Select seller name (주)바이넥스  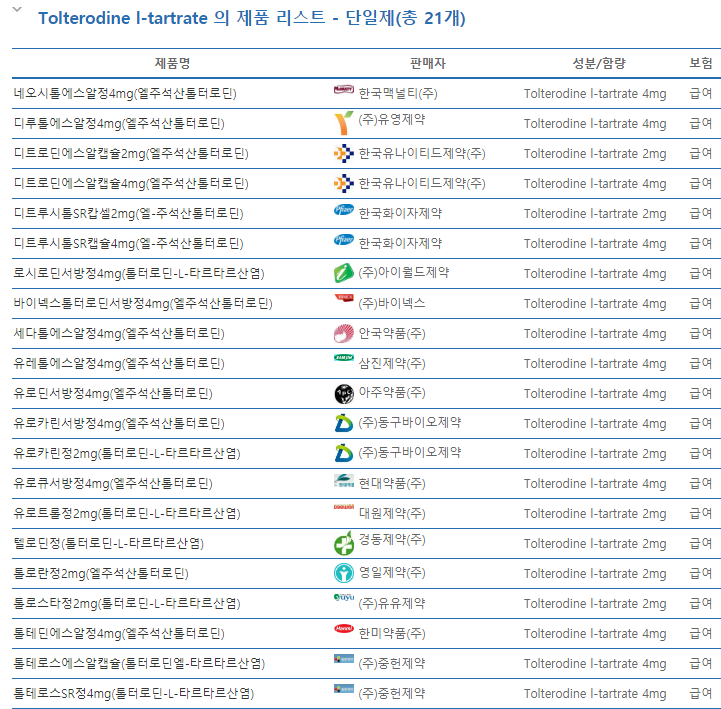click(x=392, y=303)
